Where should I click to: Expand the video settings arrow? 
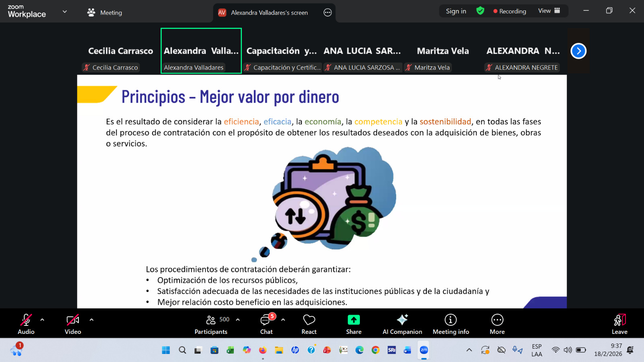tap(91, 320)
